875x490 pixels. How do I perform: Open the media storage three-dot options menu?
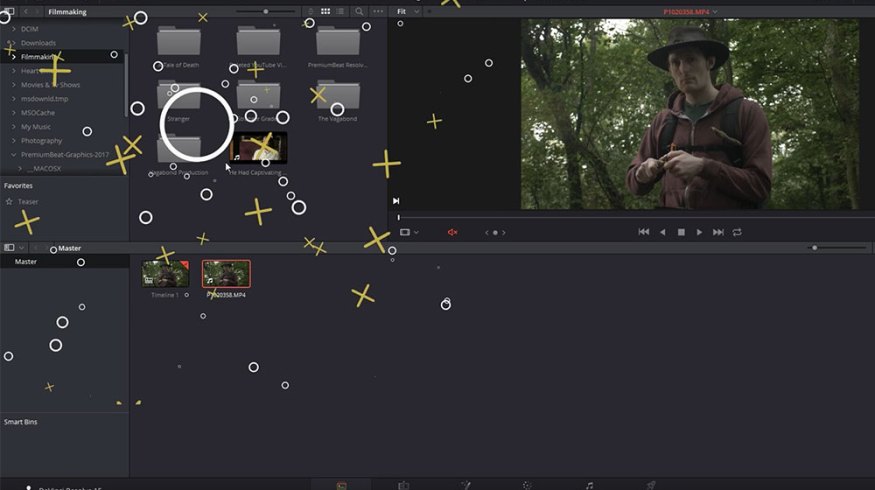coord(378,12)
